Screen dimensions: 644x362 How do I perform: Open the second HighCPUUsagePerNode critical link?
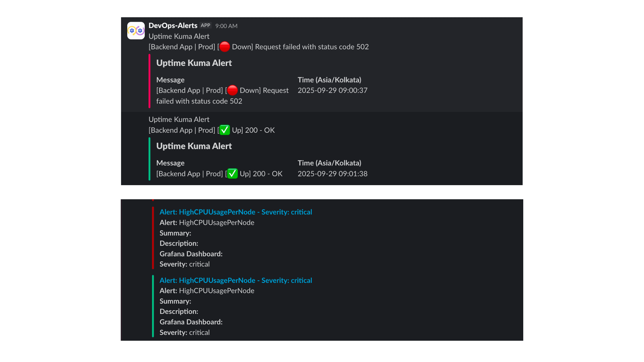(x=235, y=280)
